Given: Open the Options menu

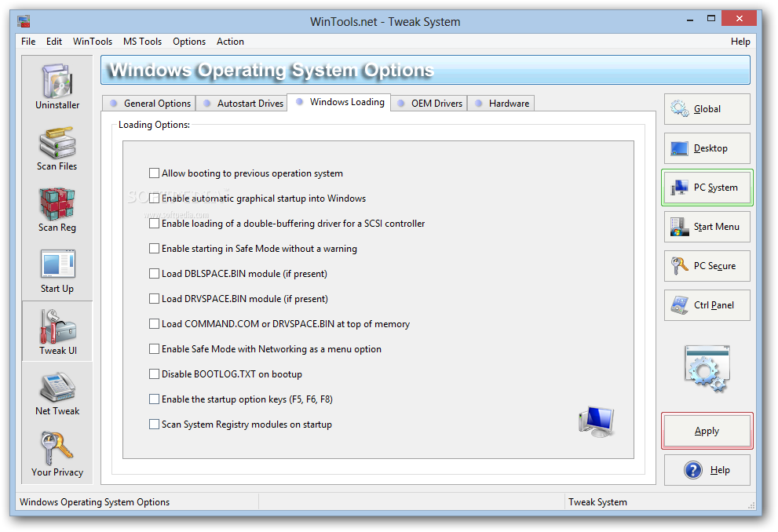Looking at the screenshot, I should (x=189, y=42).
